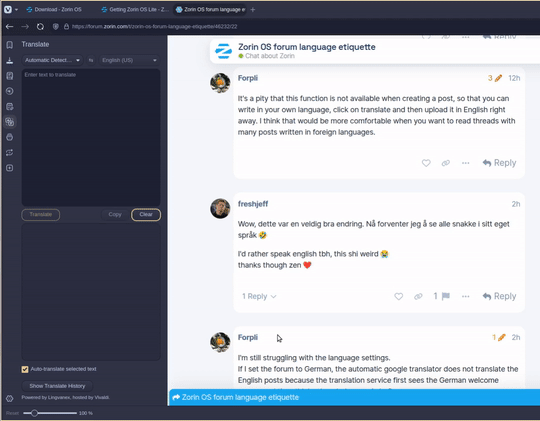The width and height of the screenshot is (540, 421).
Task: Show site security lock info
Action: pos(66,27)
